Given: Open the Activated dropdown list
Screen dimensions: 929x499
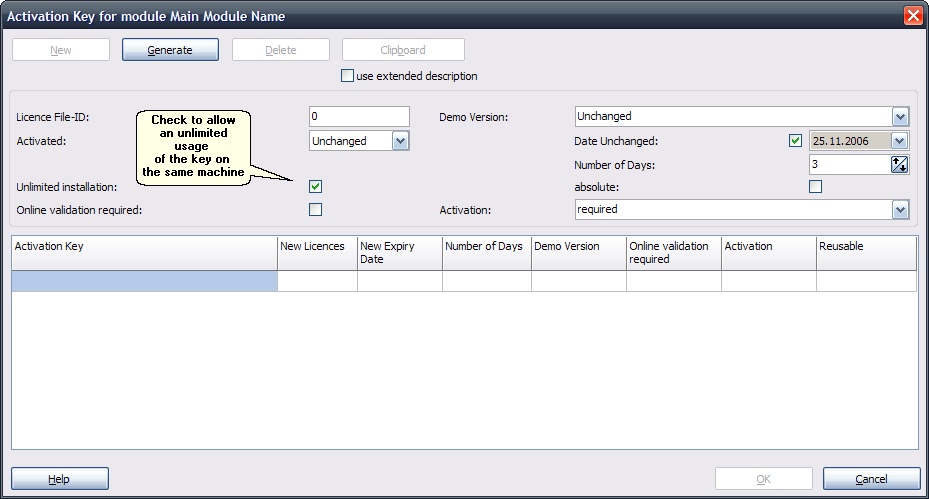Looking at the screenshot, I should click(401, 141).
